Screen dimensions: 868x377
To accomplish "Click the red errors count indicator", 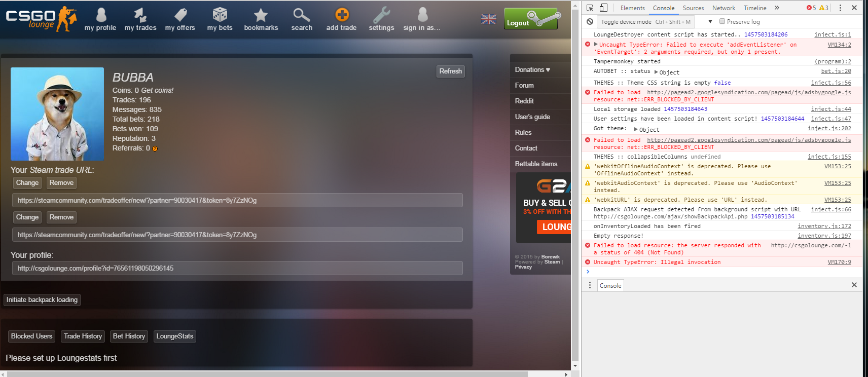I will pos(811,8).
